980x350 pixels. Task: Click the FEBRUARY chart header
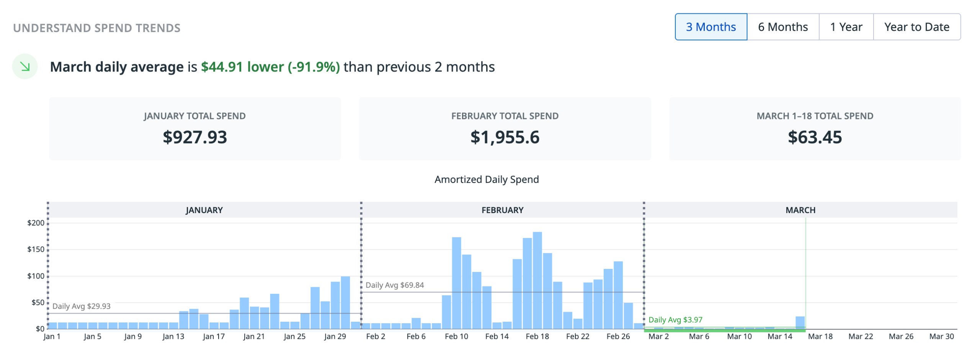pyautogui.click(x=502, y=210)
